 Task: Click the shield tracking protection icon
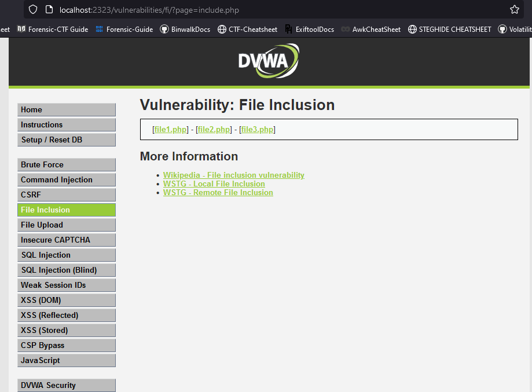tap(33, 9)
